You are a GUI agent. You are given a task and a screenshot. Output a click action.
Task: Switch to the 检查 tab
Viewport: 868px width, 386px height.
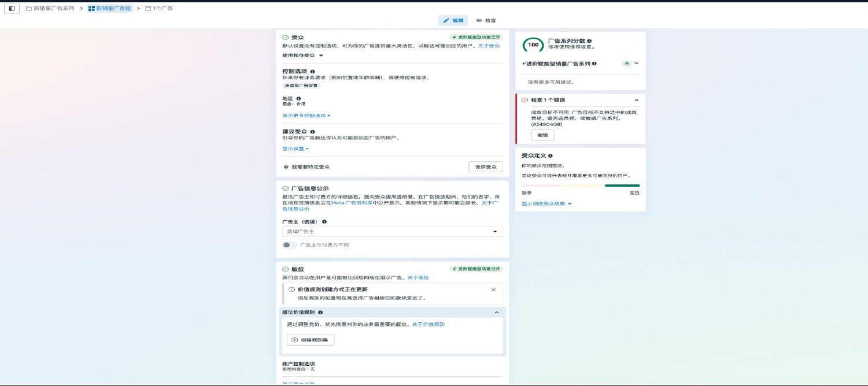[486, 20]
